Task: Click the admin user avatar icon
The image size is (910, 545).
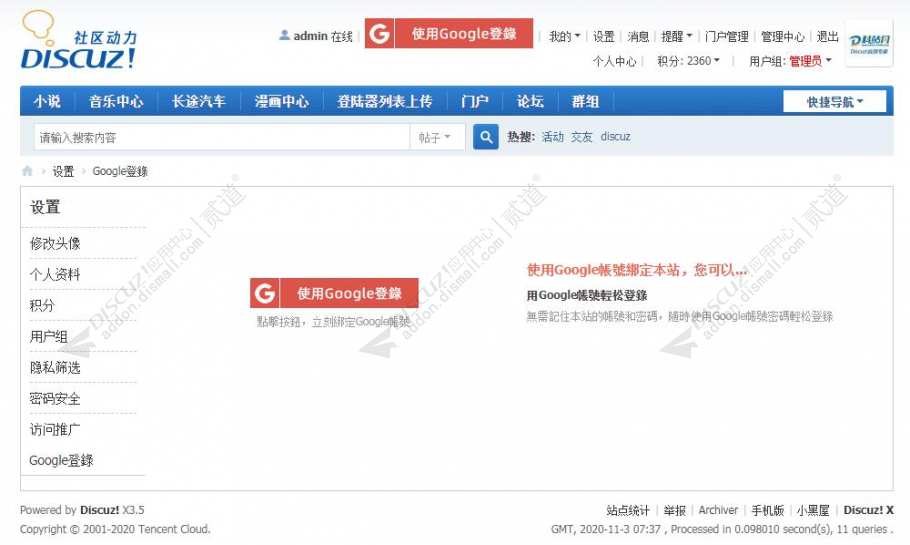Action: click(x=284, y=35)
